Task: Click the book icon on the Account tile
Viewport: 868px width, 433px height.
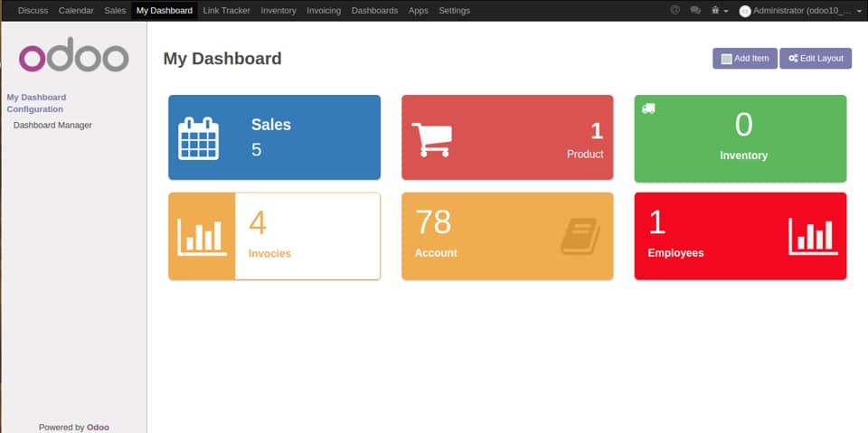Action: [x=580, y=236]
